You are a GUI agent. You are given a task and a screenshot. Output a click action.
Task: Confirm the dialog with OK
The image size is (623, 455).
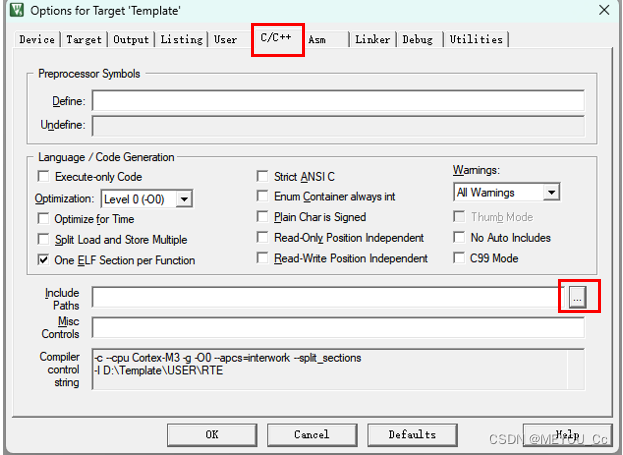point(212,435)
